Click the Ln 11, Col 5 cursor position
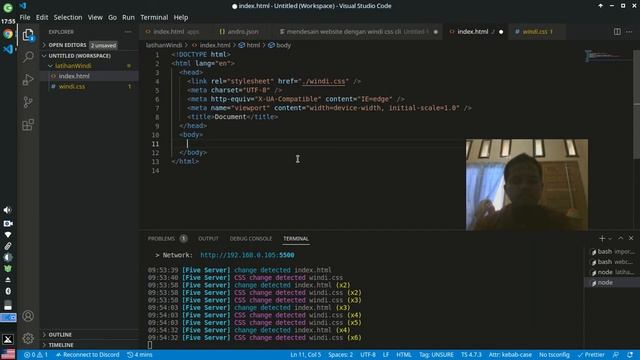The width and height of the screenshot is (640, 360). (x=305, y=355)
